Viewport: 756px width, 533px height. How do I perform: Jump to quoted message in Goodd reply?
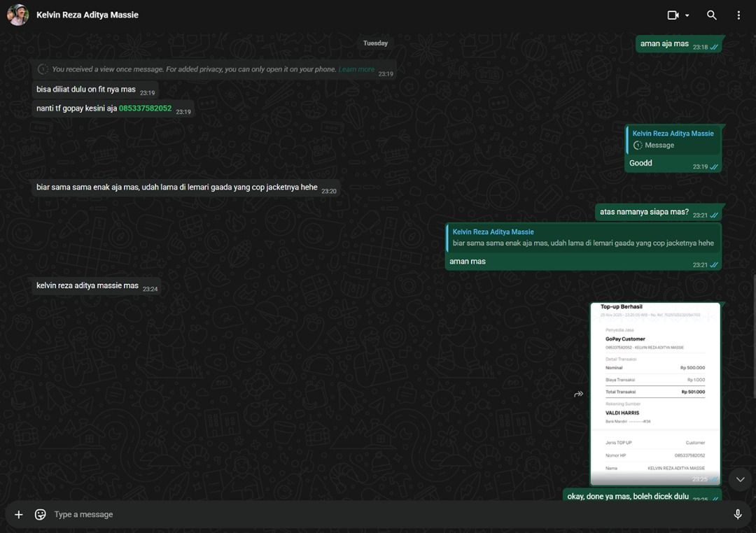pyautogui.click(x=672, y=139)
